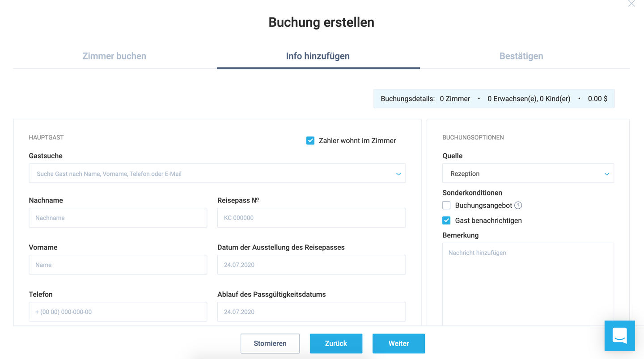Switch to the Zimmer buchen tab
The width and height of the screenshot is (644, 359).
[x=114, y=56]
